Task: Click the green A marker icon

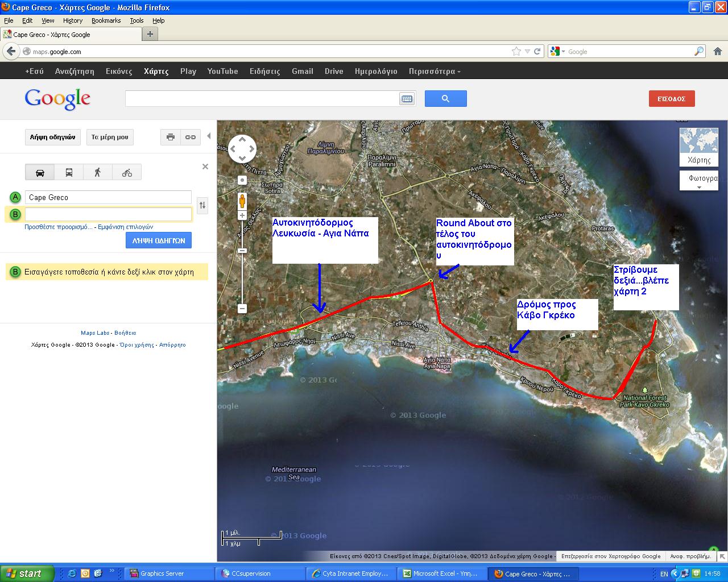Action: [15, 197]
